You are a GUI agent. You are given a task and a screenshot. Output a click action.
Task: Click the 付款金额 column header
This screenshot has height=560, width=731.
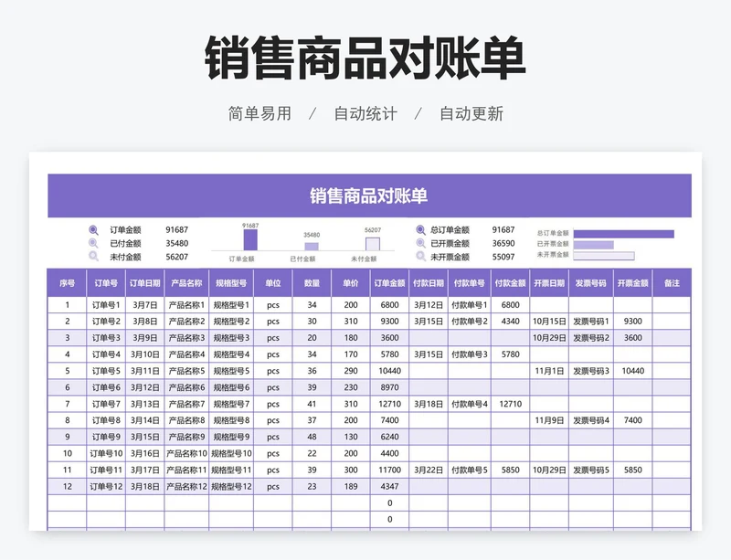511,283
